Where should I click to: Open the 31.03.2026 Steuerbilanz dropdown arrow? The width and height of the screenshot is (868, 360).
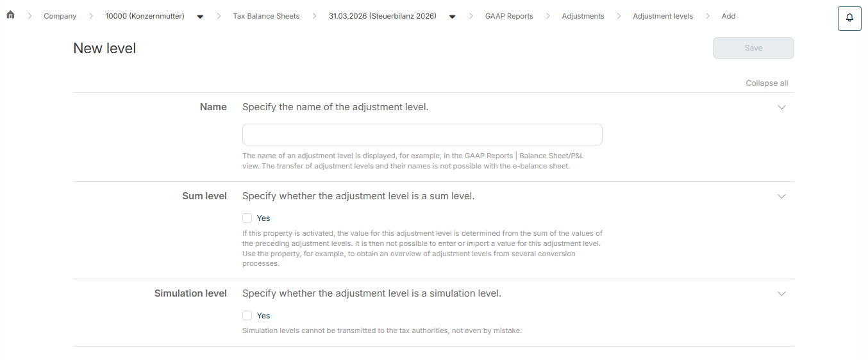point(453,17)
